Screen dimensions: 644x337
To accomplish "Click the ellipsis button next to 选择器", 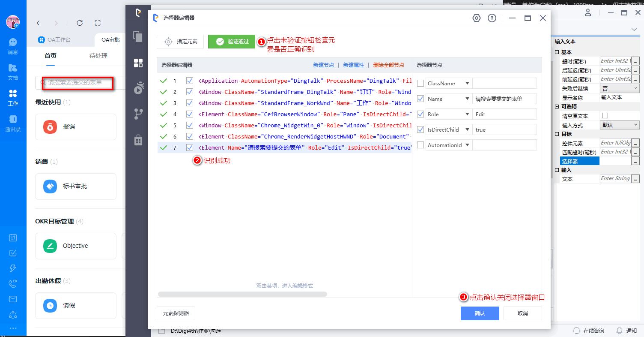I will coord(635,161).
